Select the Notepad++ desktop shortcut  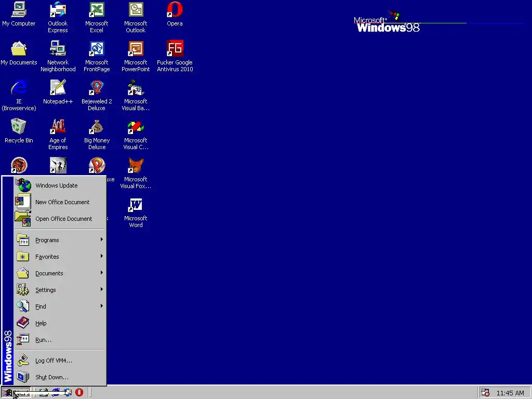[x=58, y=92]
